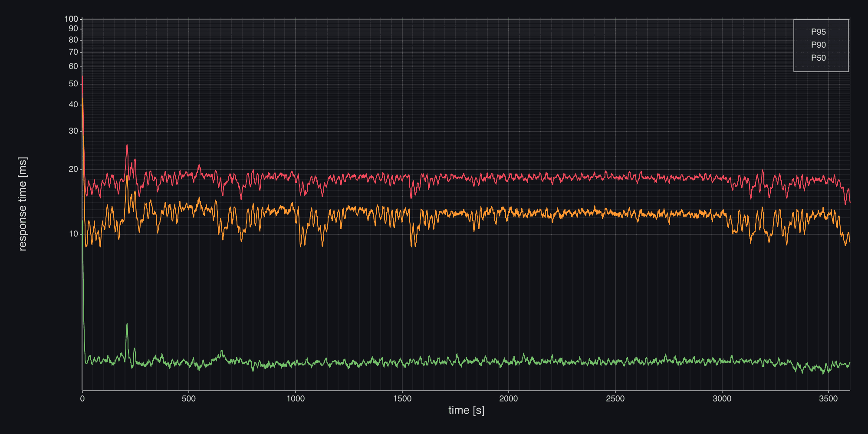Select the 1000 tick on the time axis
This screenshot has width=868, height=434.
296,399
